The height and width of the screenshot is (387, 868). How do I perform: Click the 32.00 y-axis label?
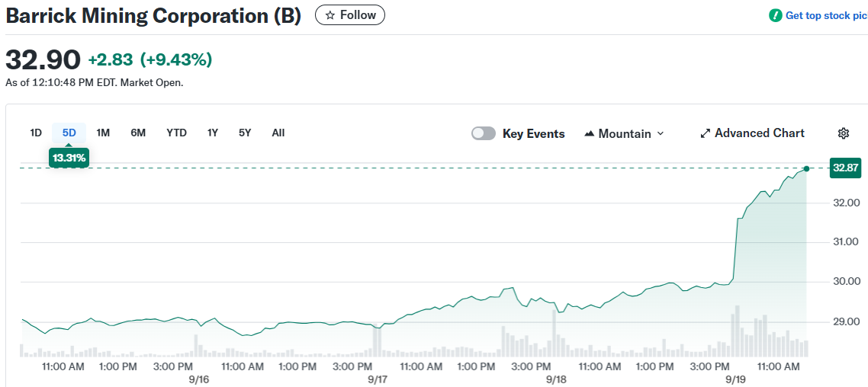[x=846, y=203]
